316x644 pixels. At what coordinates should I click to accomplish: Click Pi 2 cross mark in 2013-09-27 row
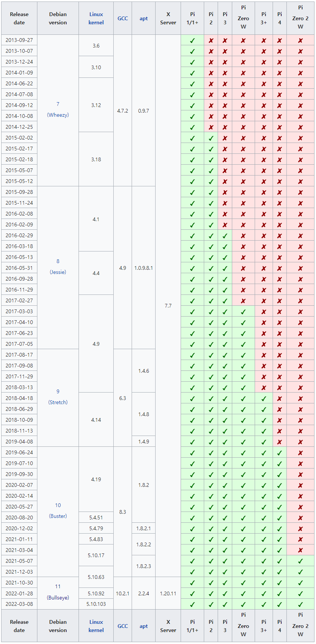click(211, 40)
